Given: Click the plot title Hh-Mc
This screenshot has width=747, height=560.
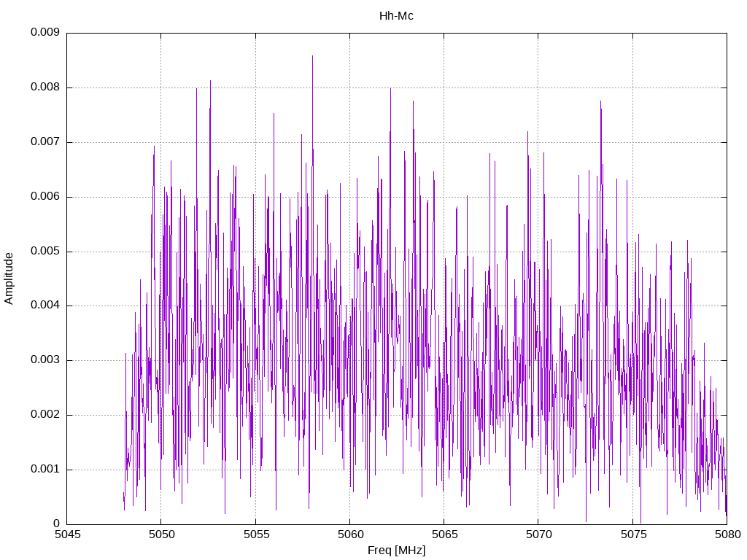Looking at the screenshot, I should pyautogui.click(x=396, y=16).
